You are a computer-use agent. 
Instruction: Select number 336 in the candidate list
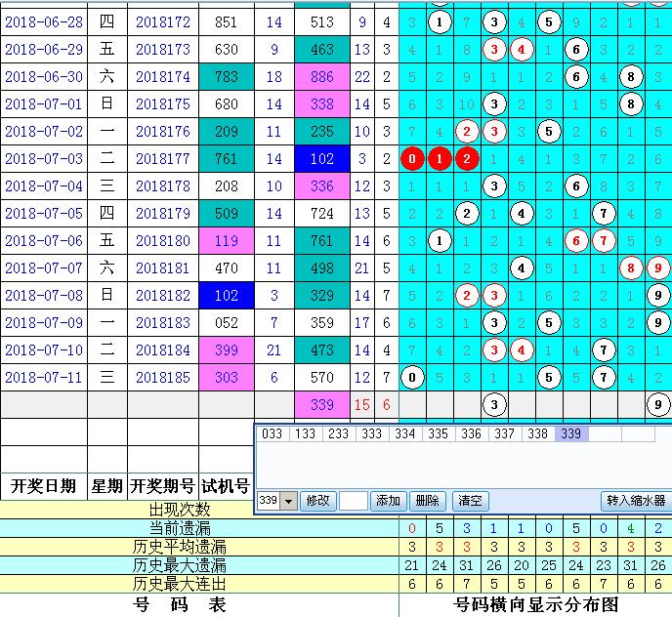472,433
